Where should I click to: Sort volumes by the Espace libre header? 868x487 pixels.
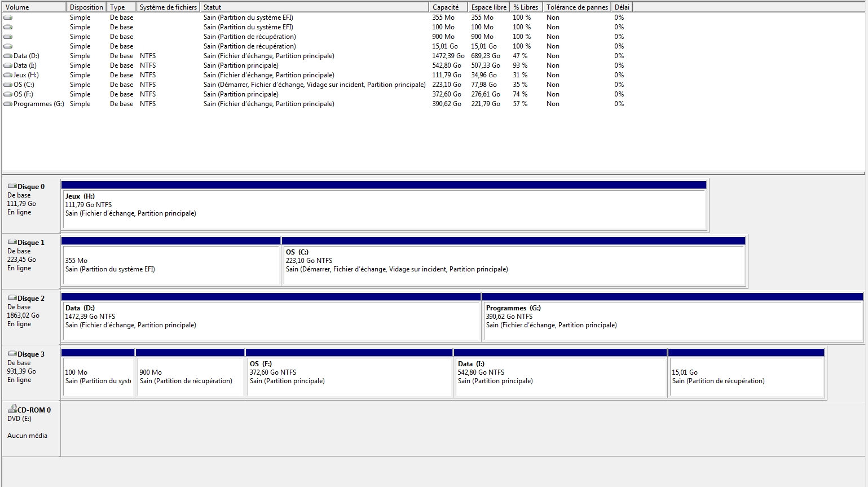tap(489, 7)
